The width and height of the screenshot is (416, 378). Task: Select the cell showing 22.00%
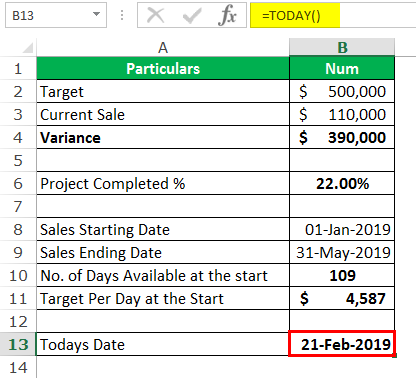coord(342,183)
